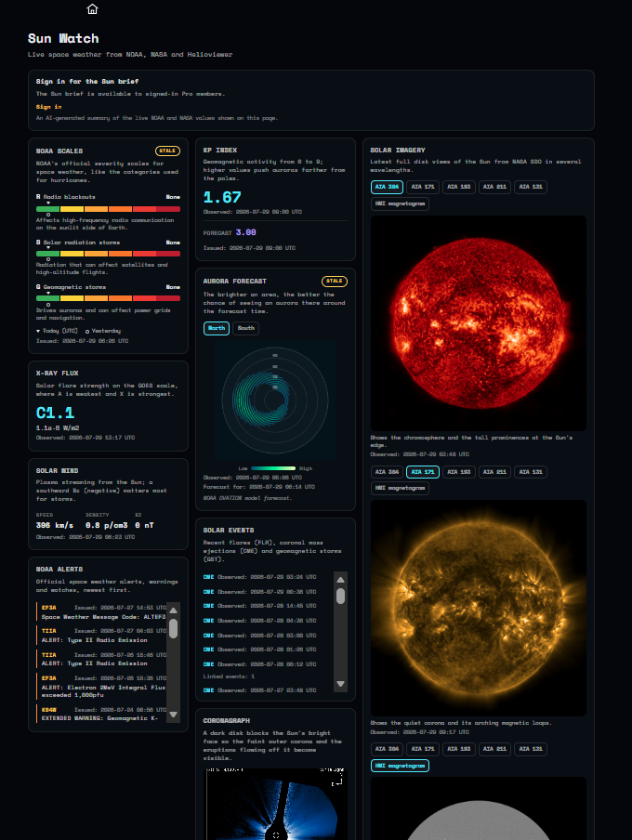This screenshot has width=632, height=840.
Task: Click the EF3A alert badge issued 15:36
Action: (x=48, y=678)
